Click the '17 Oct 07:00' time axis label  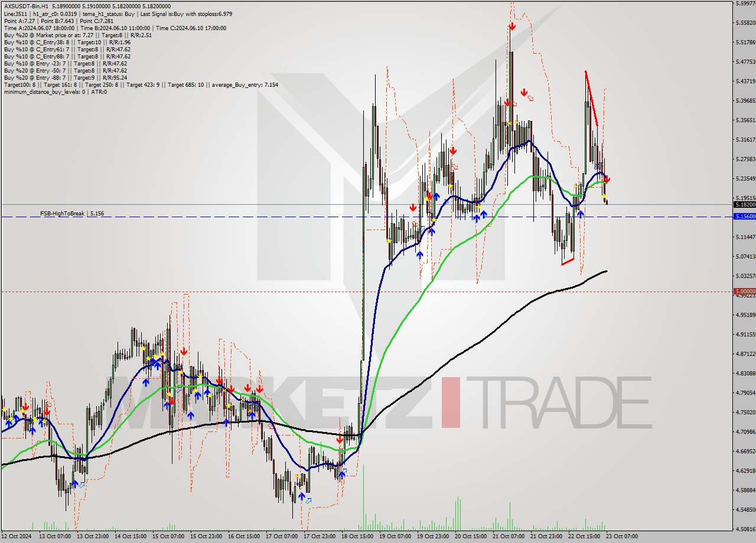click(x=281, y=537)
